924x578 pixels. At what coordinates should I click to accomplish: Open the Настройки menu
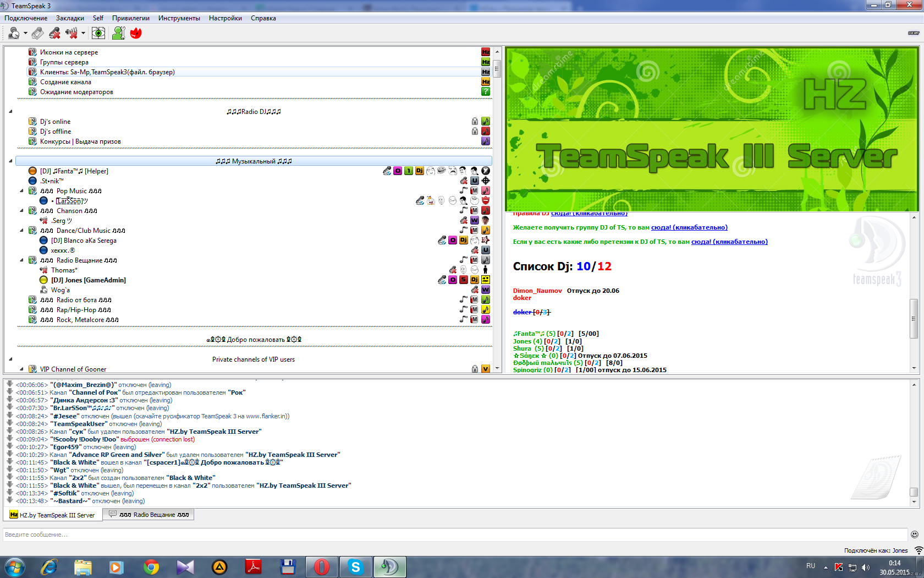[x=226, y=18]
